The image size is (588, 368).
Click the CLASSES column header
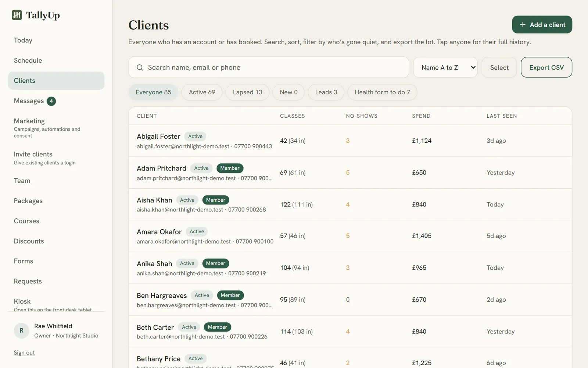pos(292,116)
